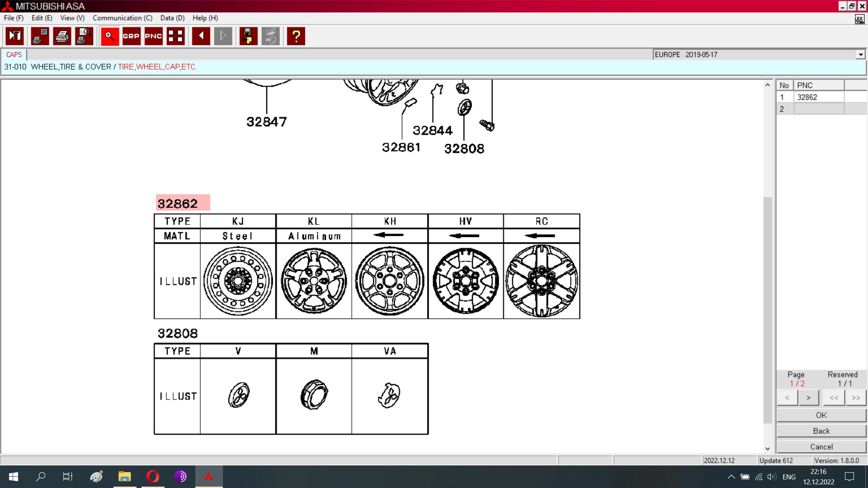Toggle the zoom magnifier tool
Image resolution: width=868 pixels, height=488 pixels.
109,36
